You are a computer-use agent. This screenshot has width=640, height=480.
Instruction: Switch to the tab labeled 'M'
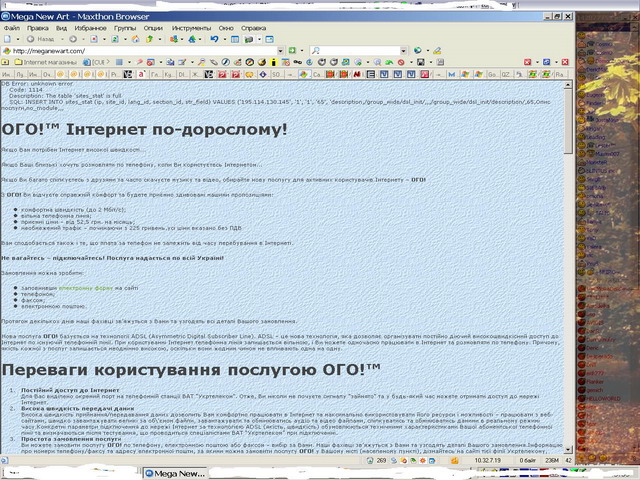tap(451, 74)
